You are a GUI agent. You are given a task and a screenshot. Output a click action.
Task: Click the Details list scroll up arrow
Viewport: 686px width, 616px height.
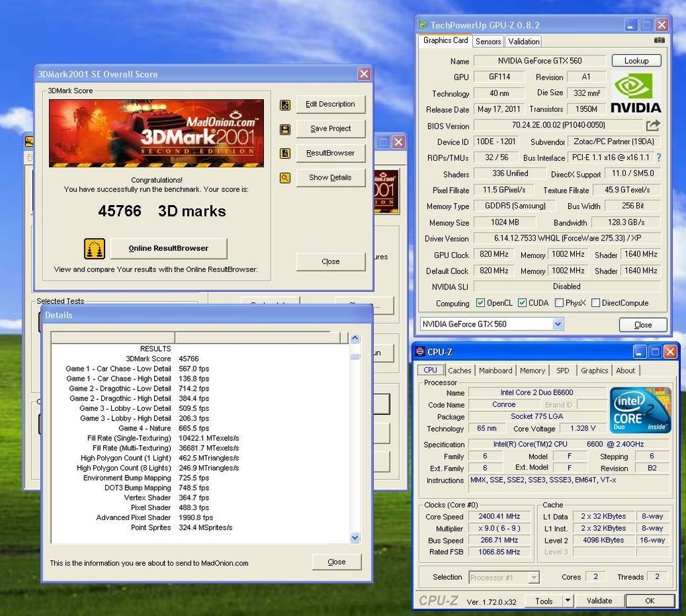pos(355,338)
